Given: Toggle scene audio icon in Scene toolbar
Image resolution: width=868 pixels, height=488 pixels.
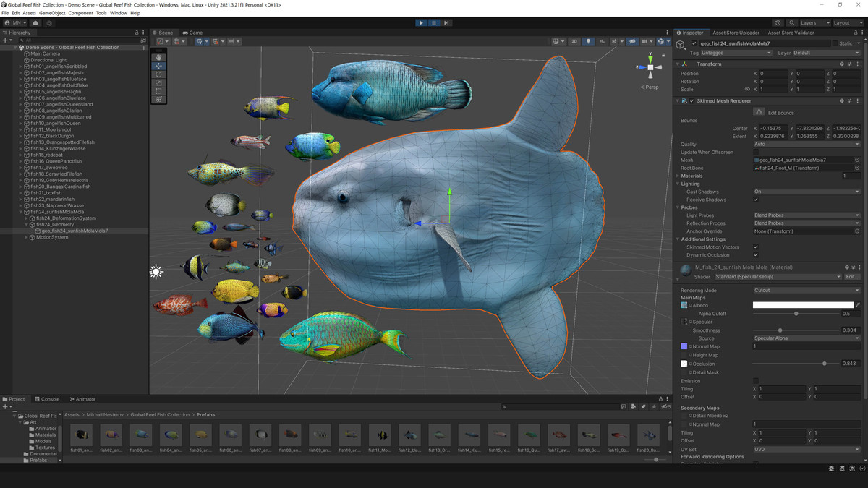Looking at the screenshot, I should [x=603, y=41].
